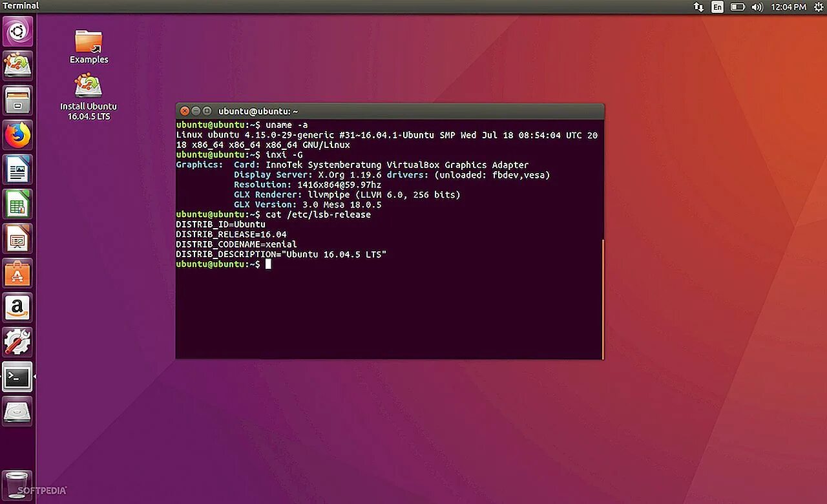This screenshot has width=827, height=504.
Task: Open the 12:04 PM clock menu
Action: pos(788,7)
